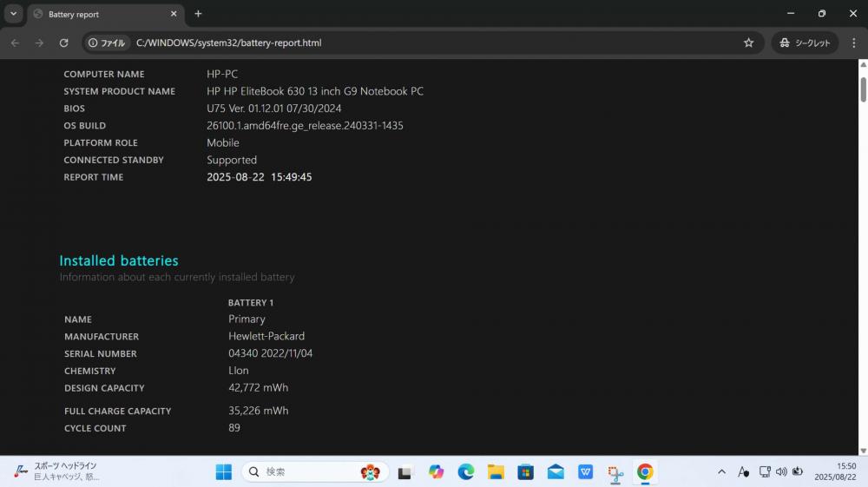Launch Microsoft Edge from taskbar
This screenshot has height=487, width=868.
point(465,471)
